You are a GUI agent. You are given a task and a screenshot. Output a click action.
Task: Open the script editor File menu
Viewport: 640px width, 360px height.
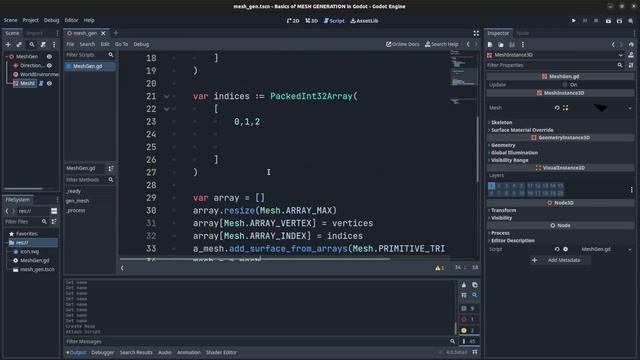(x=70, y=44)
